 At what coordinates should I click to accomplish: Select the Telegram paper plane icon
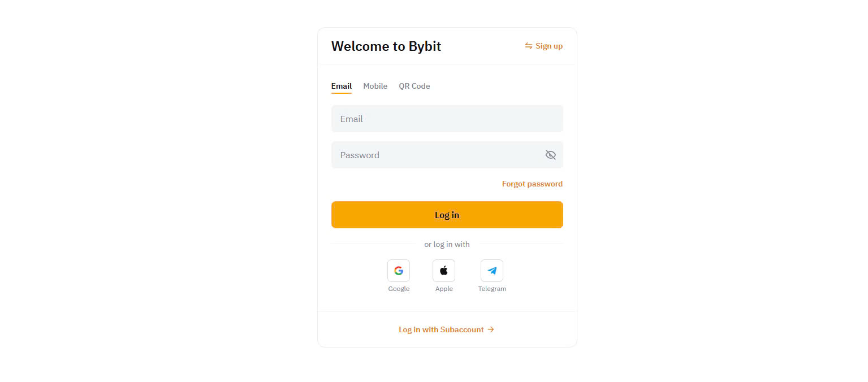[x=492, y=271]
